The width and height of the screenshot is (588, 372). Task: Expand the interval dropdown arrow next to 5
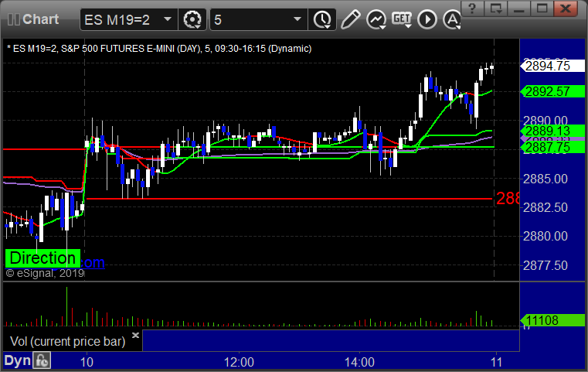click(297, 19)
